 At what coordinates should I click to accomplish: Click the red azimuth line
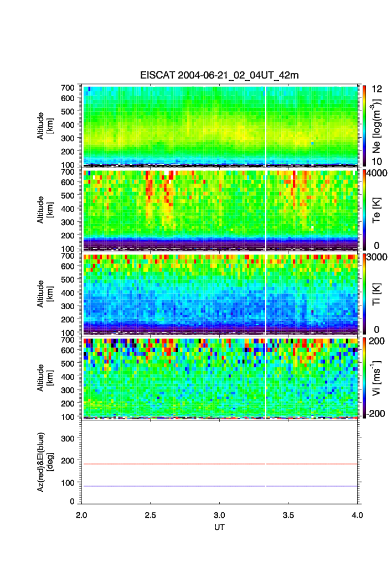click(166, 464)
